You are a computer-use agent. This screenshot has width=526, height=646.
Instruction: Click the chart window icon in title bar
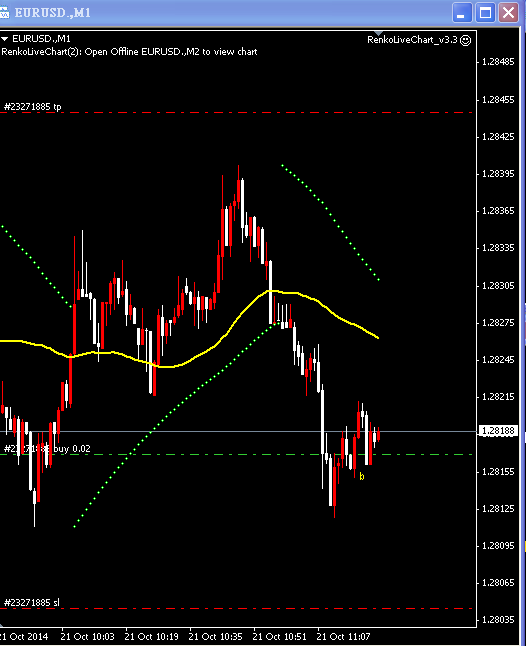[4, 13]
